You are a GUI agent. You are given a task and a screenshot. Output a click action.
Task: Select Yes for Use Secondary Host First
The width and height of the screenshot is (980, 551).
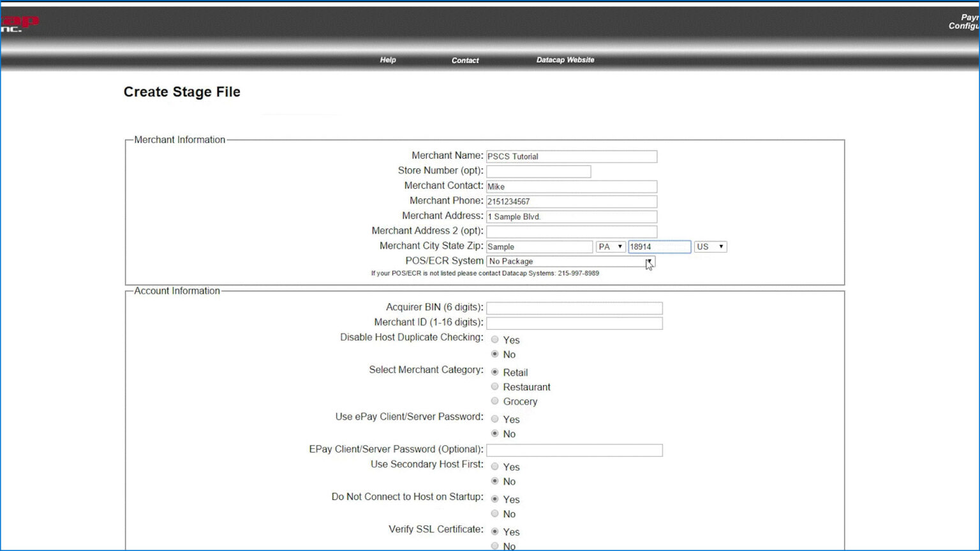tap(495, 466)
